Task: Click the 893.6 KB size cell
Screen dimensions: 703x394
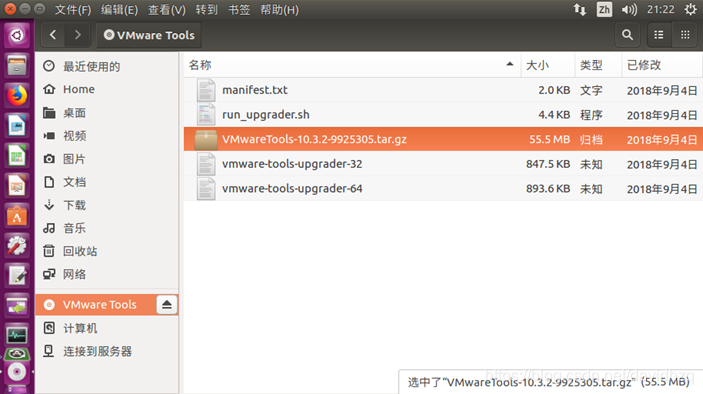Action: [548, 189]
